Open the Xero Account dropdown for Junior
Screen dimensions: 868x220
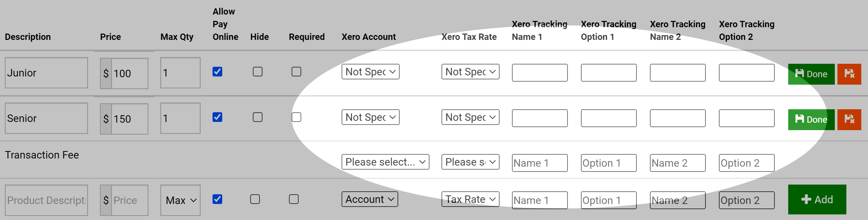click(370, 72)
